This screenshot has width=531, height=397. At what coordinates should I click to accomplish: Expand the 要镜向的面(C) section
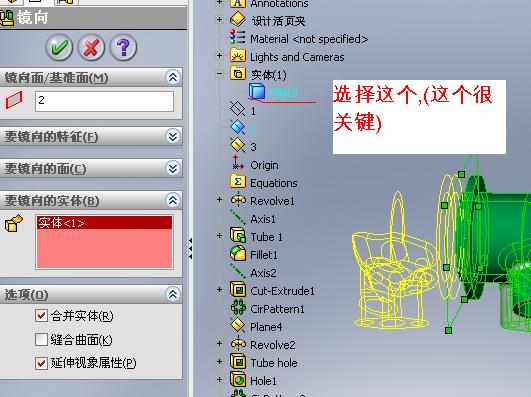pos(173,168)
